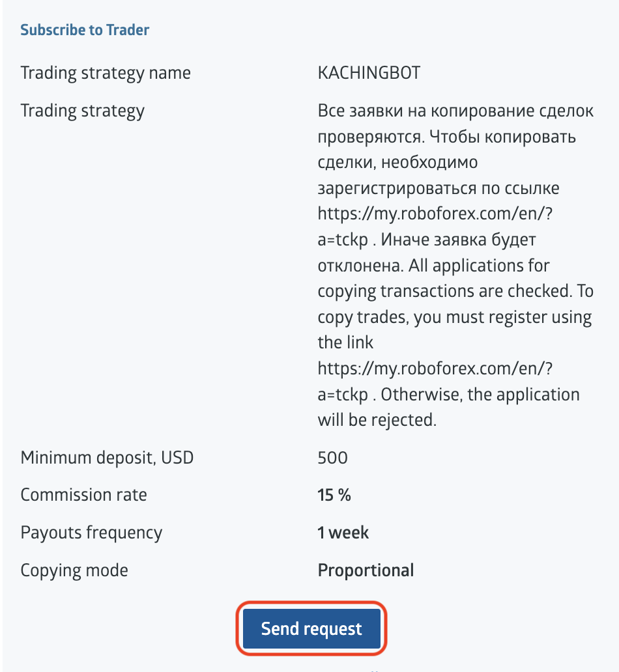Select the 1 week payouts value
Image resolution: width=619 pixels, height=672 pixels.
point(342,532)
